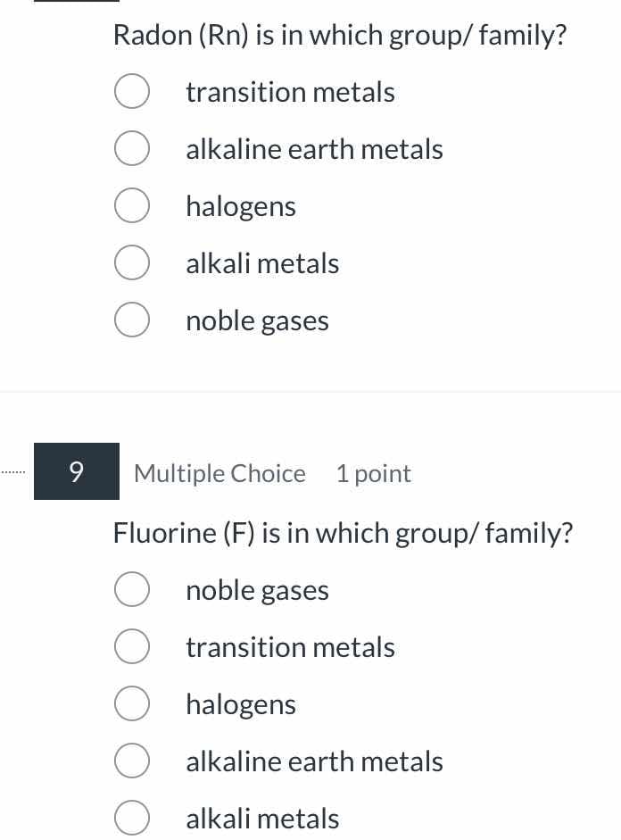This screenshot has width=621, height=840.
Task: Choose halogens for the Fluorine question
Action: [132, 703]
